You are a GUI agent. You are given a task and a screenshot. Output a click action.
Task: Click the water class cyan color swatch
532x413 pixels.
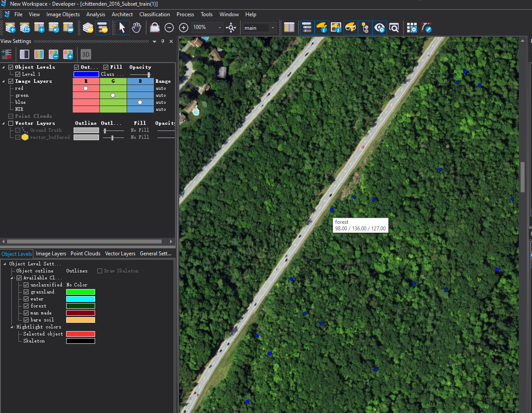point(80,299)
